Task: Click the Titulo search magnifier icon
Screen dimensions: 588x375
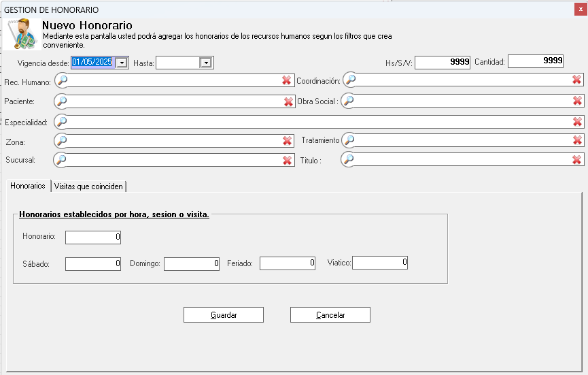Action: 349,159
